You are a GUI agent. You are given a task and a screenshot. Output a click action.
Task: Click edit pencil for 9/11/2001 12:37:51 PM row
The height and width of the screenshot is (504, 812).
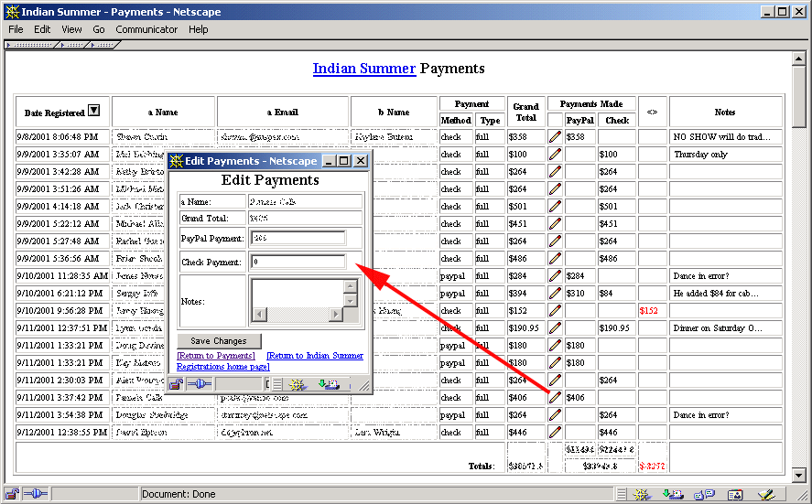(555, 328)
